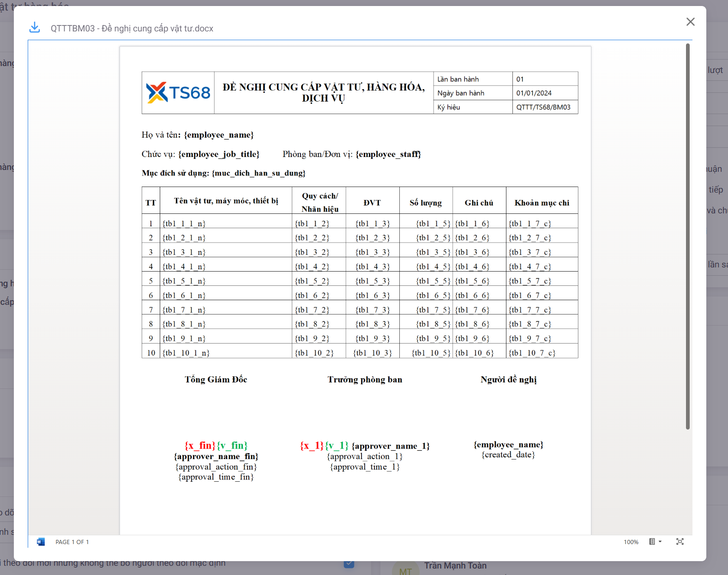
Task: Click the 100% zoom level indicator
Action: (x=631, y=542)
